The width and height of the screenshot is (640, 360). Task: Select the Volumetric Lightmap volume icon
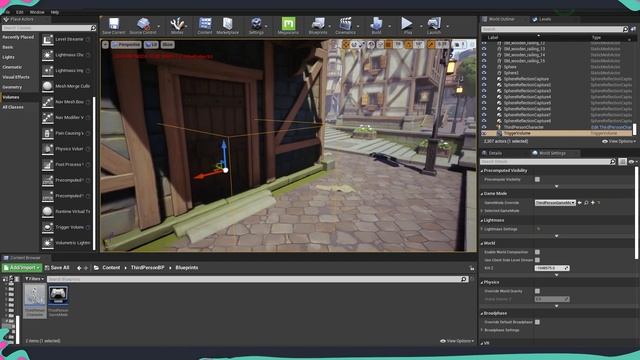47,243
